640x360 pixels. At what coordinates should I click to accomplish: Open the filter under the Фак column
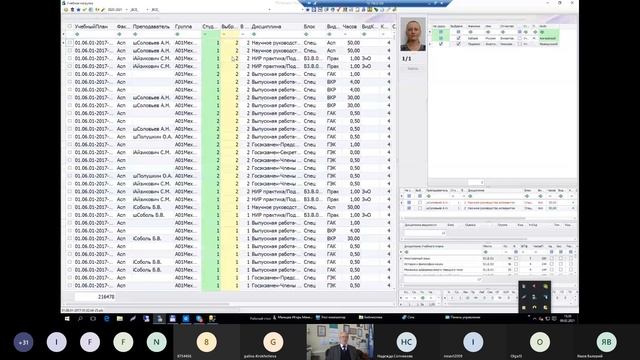click(119, 34)
